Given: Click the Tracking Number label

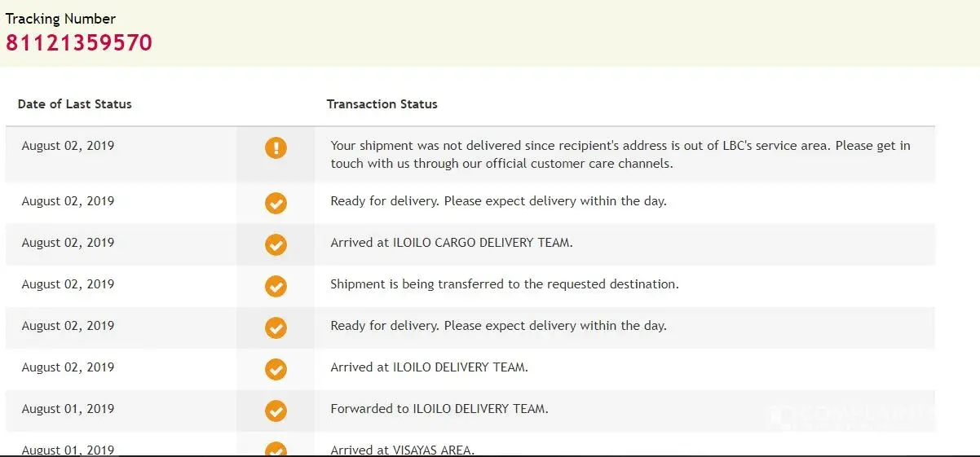Looking at the screenshot, I should click(60, 19).
